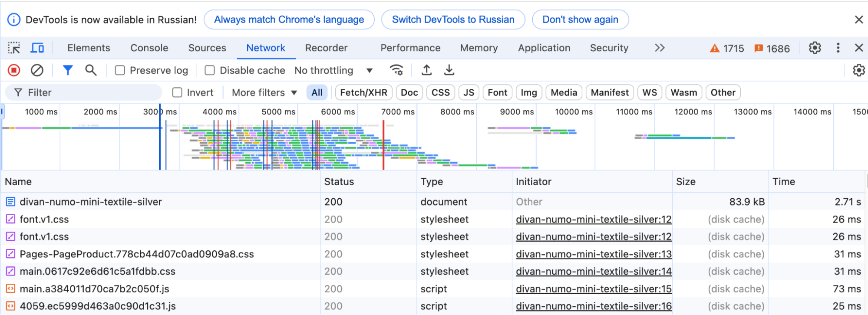
Task: Sort requests by Size column header
Action: (720, 182)
